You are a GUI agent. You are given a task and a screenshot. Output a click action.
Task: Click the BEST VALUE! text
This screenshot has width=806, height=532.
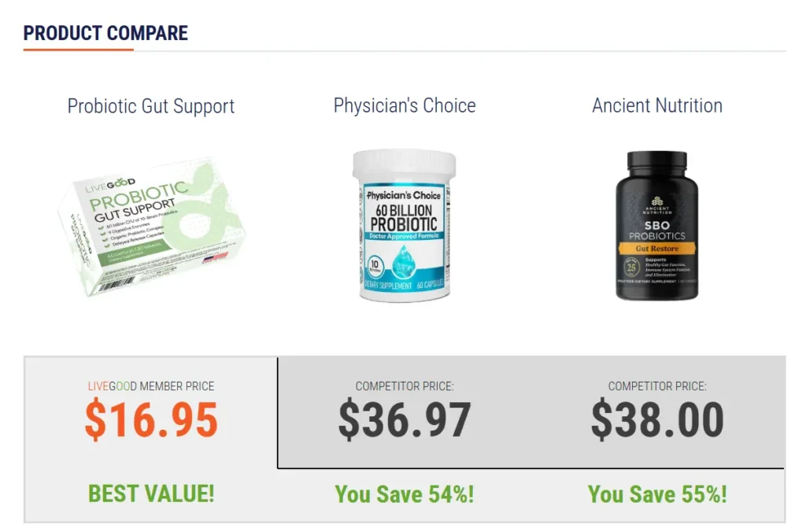(151, 493)
